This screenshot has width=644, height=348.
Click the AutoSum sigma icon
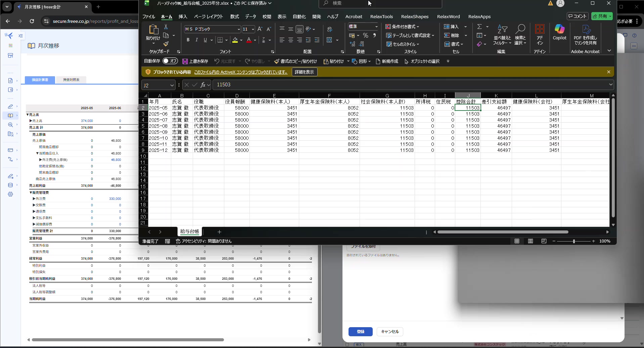click(x=479, y=27)
